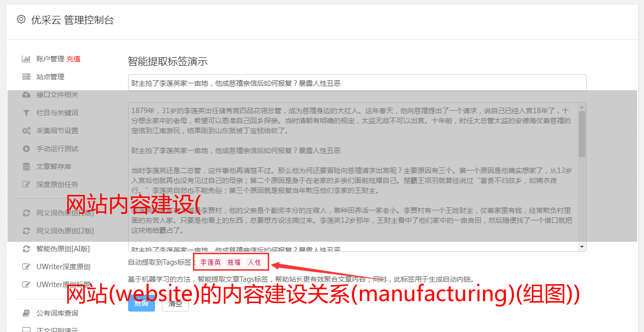This screenshot has height=332, width=644.
Task: Click the 清空 clear button
Action: tap(175, 303)
